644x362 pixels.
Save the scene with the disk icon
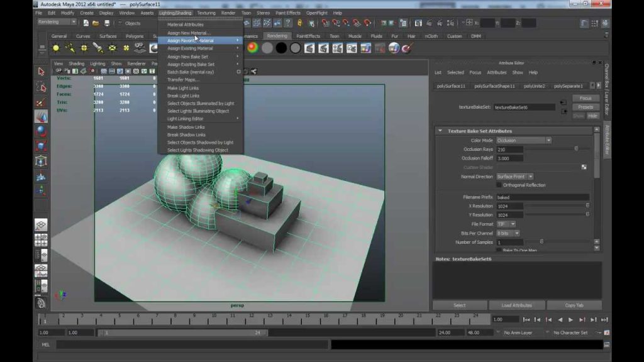(x=107, y=23)
